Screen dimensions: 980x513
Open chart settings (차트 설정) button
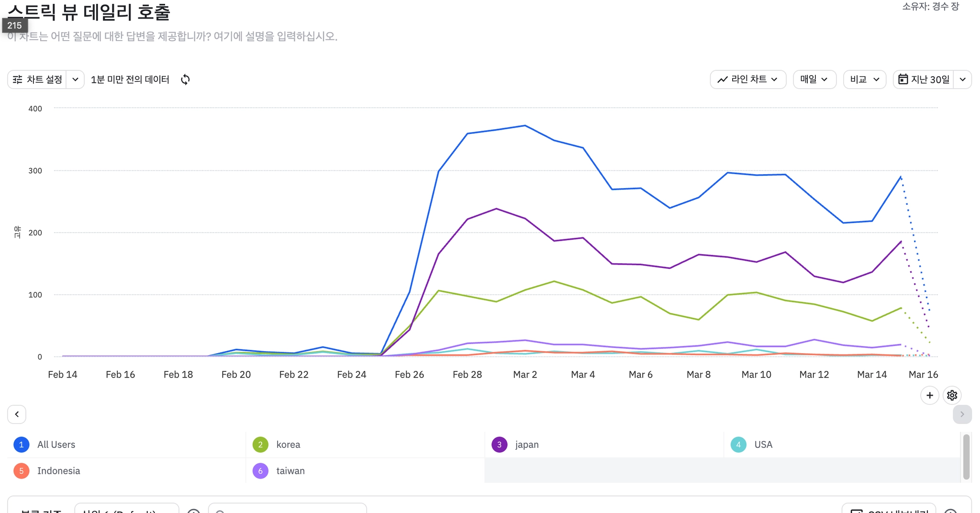pyautogui.click(x=38, y=79)
